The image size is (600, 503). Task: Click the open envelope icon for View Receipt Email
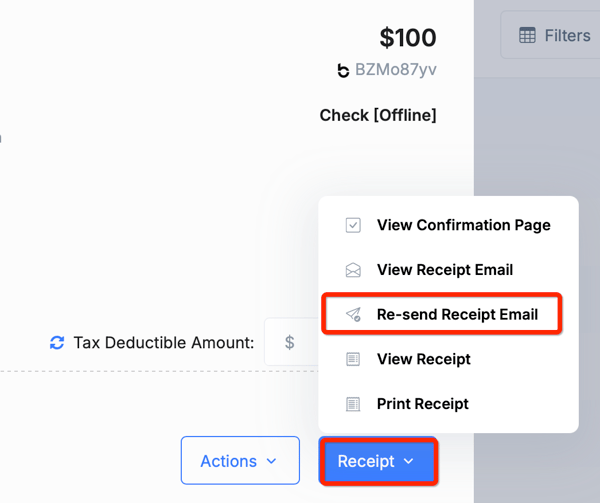click(x=353, y=270)
